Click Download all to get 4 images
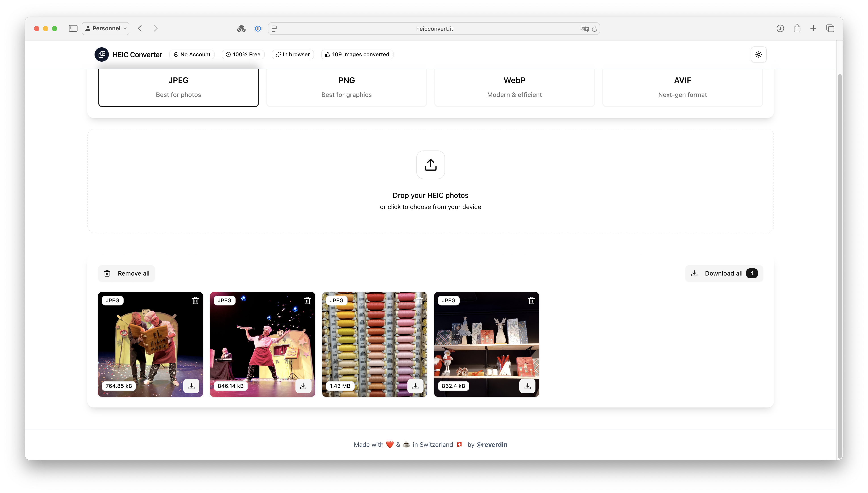868x493 pixels. [724, 273]
